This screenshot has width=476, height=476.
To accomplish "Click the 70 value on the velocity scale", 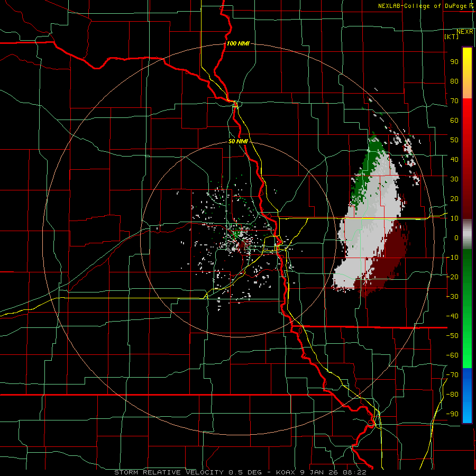I will 454,101.
